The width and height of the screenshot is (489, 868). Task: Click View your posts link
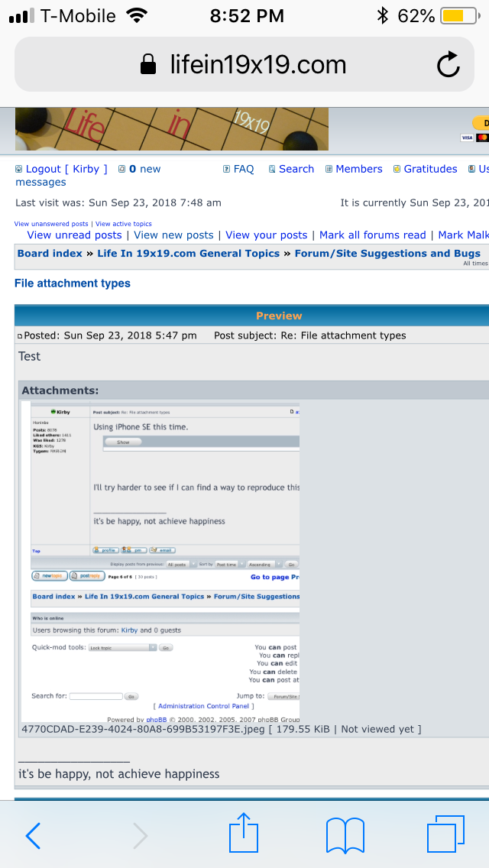tap(266, 235)
